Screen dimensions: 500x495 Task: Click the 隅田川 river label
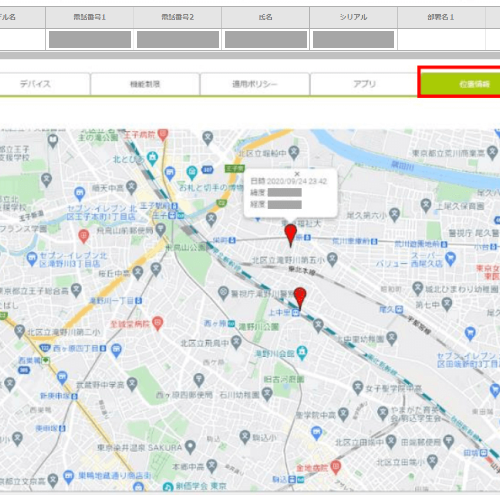402,165
